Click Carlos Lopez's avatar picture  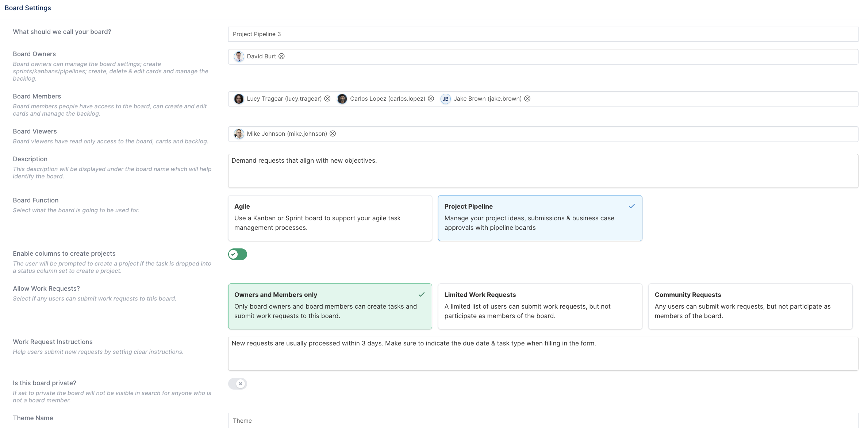342,99
